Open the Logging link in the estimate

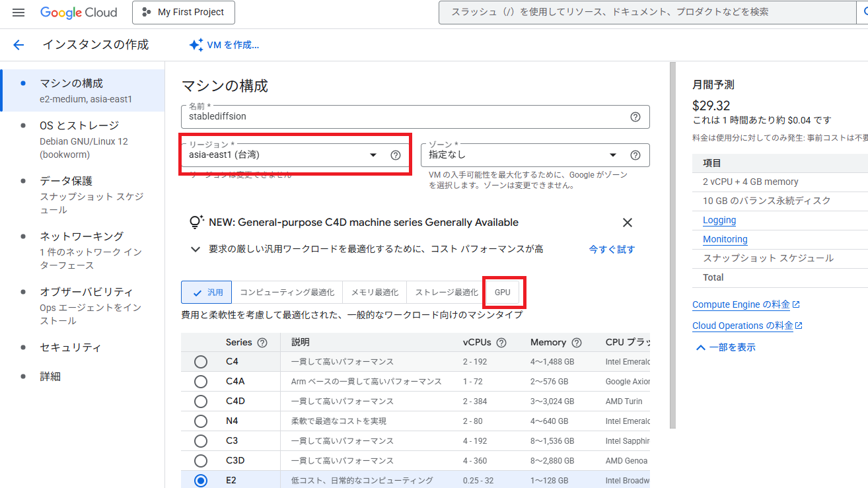(x=719, y=220)
